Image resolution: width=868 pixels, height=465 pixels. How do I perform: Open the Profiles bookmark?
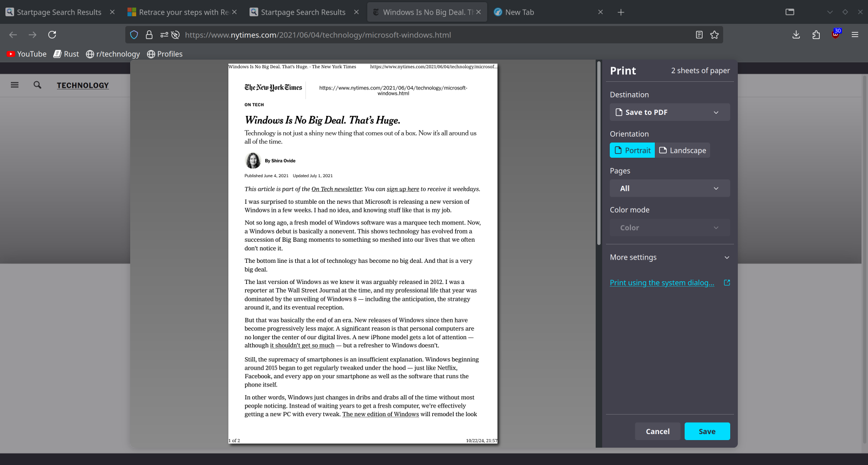[165, 54]
